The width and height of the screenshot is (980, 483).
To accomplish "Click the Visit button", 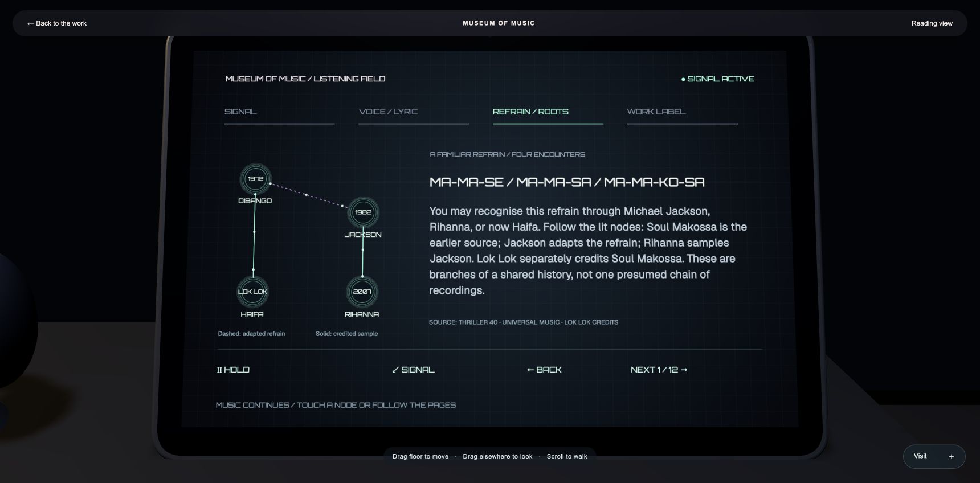I will (934, 456).
